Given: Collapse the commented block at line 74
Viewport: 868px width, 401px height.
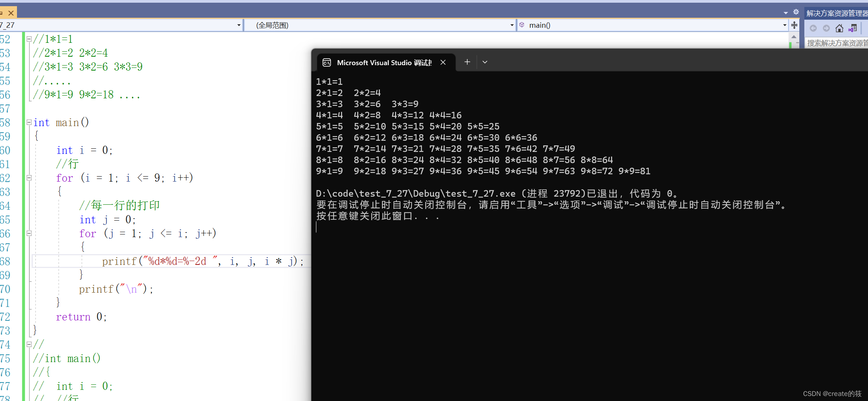Looking at the screenshot, I should point(29,344).
